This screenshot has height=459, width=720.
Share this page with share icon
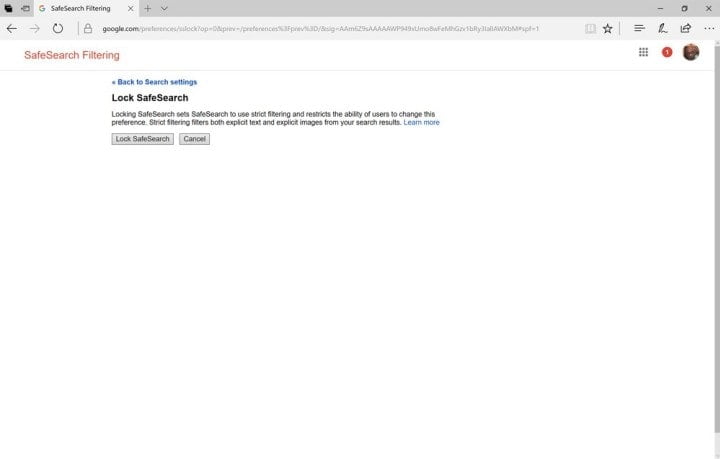coord(686,28)
